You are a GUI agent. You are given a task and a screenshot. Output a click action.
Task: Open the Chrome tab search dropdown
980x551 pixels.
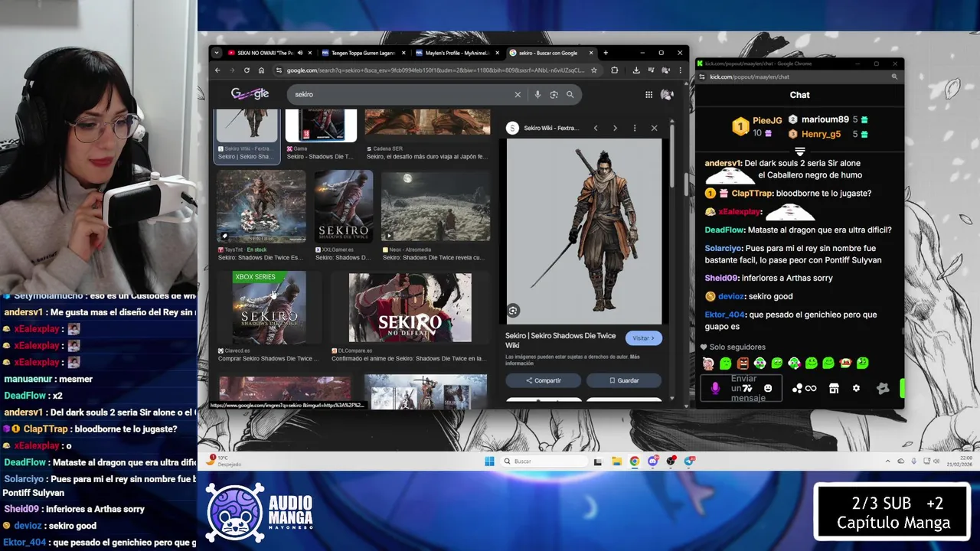pos(217,53)
